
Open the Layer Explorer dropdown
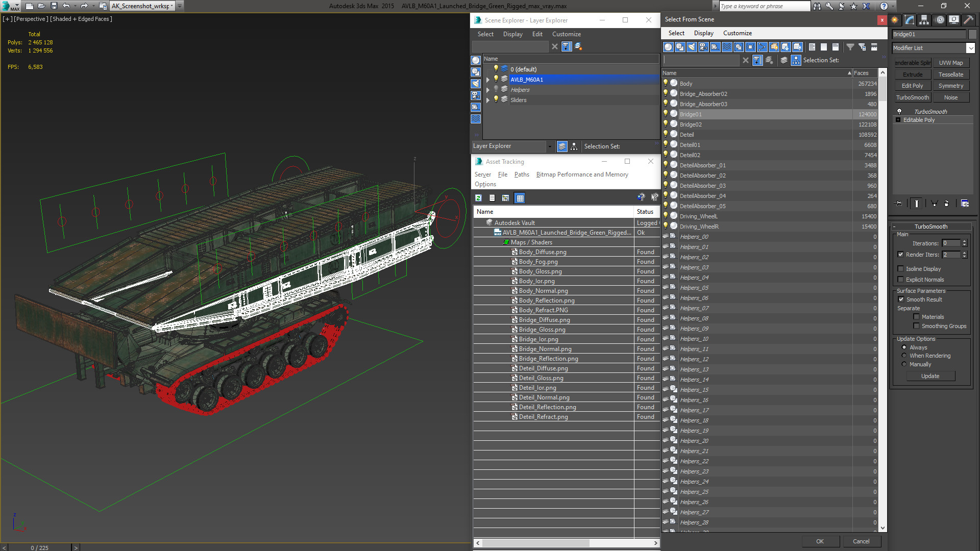click(x=550, y=146)
